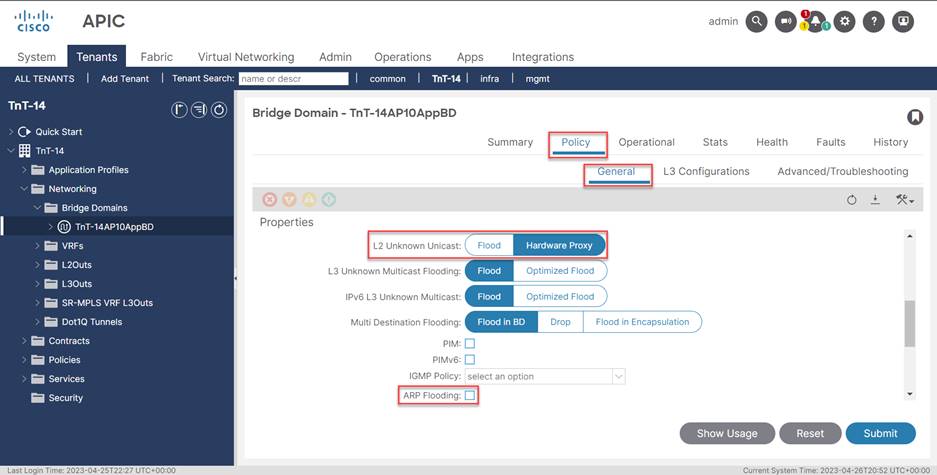Collapse the TnT-14 tenant tree node
The height and width of the screenshot is (475, 937).
tap(11, 151)
